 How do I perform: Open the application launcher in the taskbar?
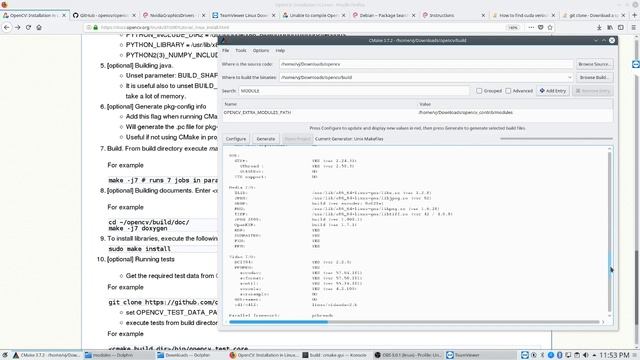(5, 355)
